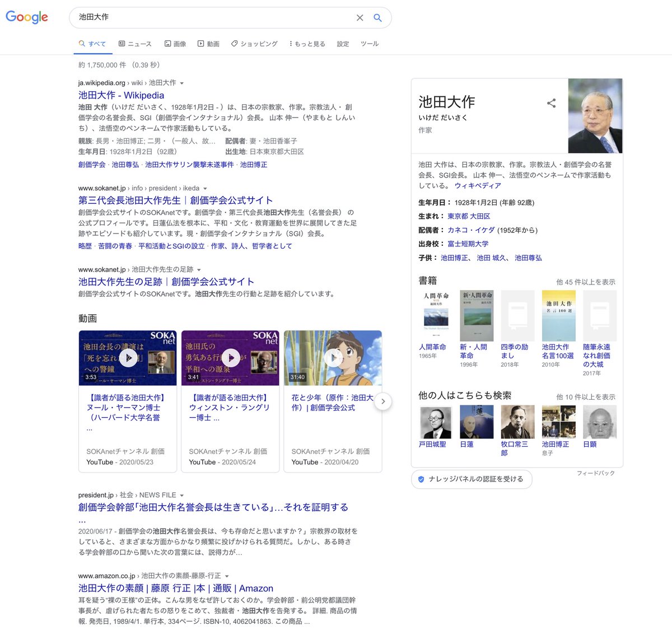This screenshot has height=635, width=672.
Task: Click the Google logo
Action: [27, 17]
